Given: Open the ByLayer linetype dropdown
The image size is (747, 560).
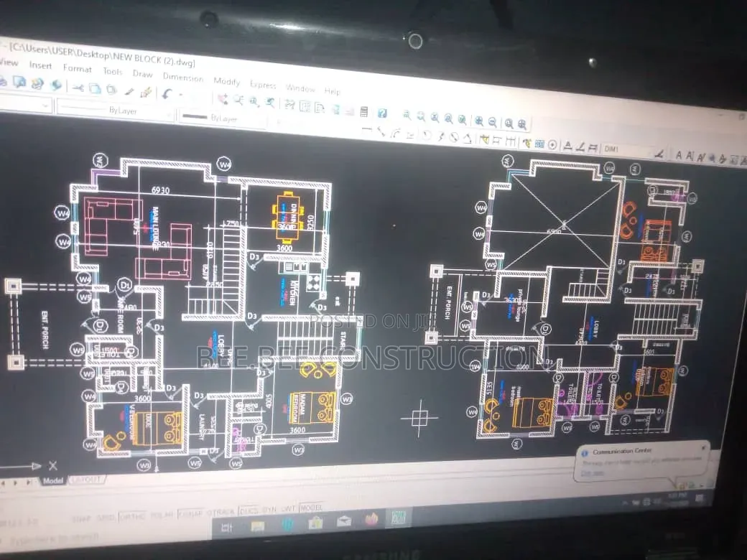Looking at the screenshot, I should click(116, 110).
